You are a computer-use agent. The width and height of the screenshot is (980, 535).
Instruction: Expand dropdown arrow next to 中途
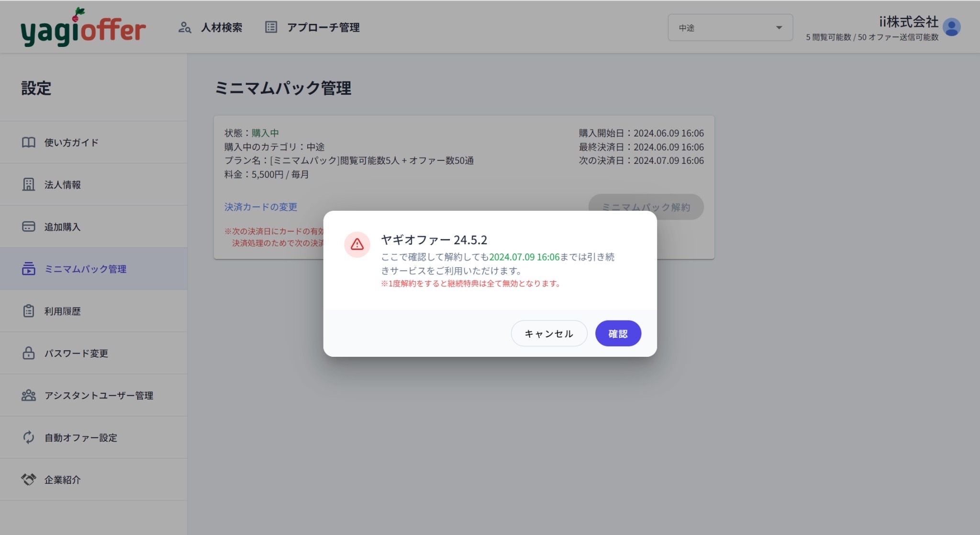(779, 28)
